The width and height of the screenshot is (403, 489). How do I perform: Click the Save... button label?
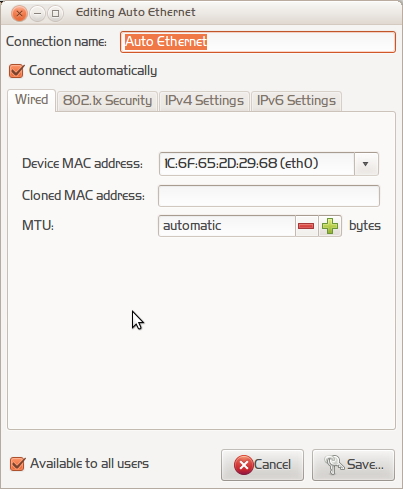[x=365, y=465]
